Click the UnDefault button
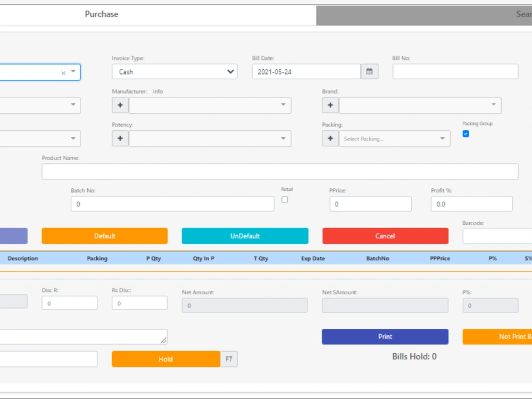The width and height of the screenshot is (532, 399). (245, 236)
